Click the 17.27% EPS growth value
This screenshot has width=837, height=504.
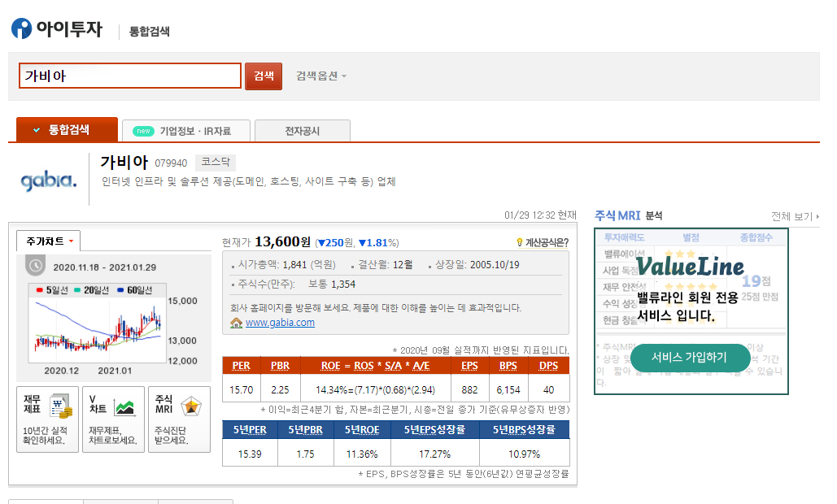point(434,454)
